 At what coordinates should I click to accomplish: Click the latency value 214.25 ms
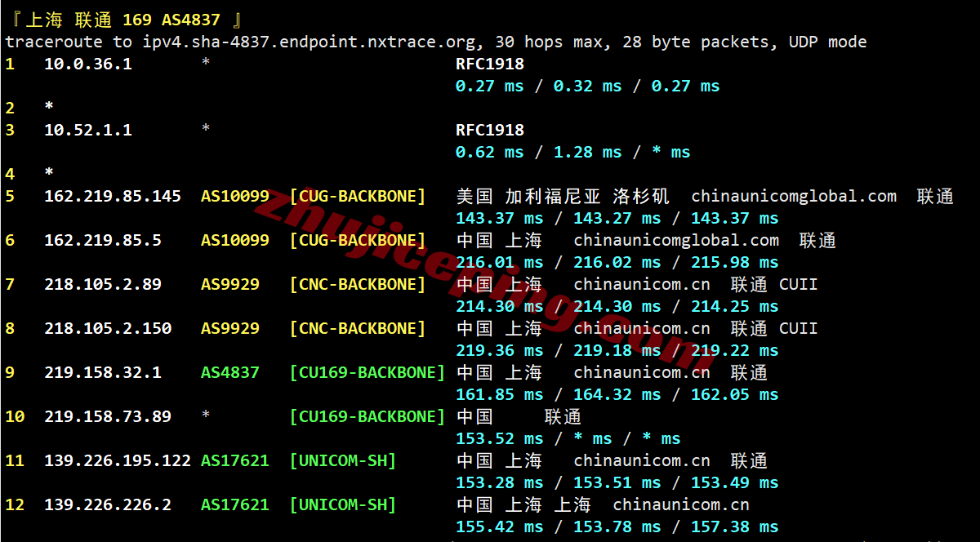coord(735,306)
